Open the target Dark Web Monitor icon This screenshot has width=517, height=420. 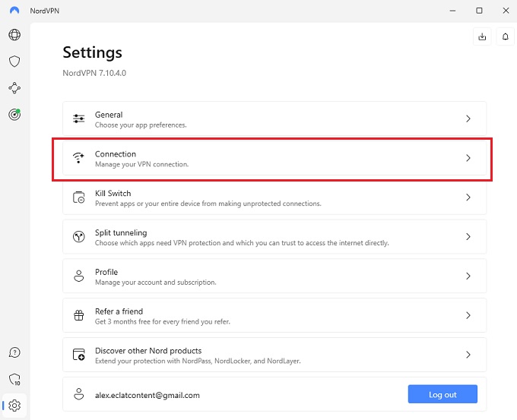click(x=14, y=115)
